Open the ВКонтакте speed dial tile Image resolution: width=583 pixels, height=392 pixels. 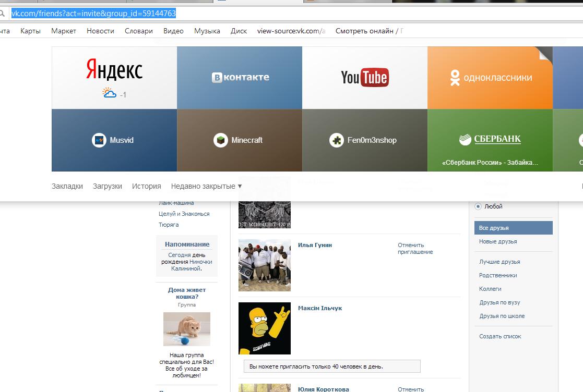coord(240,78)
